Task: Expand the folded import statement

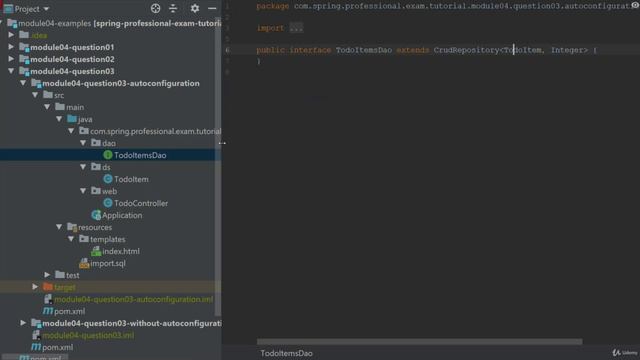Action: [x=296, y=28]
